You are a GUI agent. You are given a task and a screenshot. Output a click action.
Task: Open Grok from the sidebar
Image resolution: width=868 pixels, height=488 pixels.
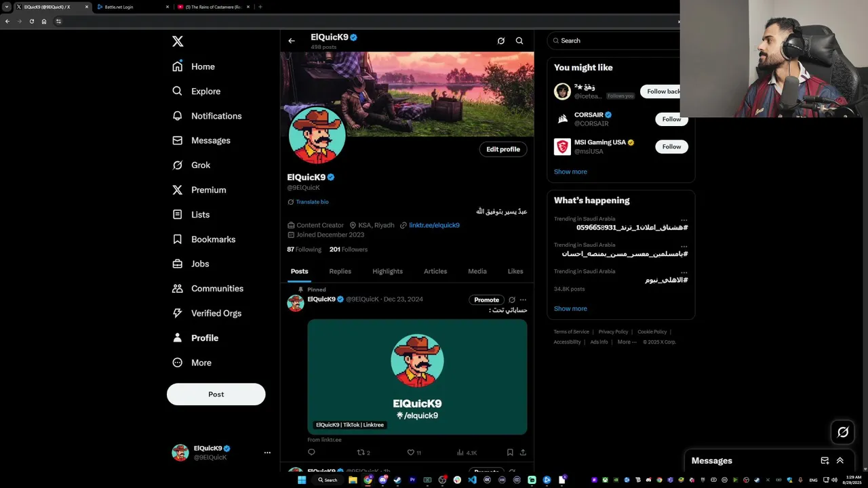(x=191, y=165)
